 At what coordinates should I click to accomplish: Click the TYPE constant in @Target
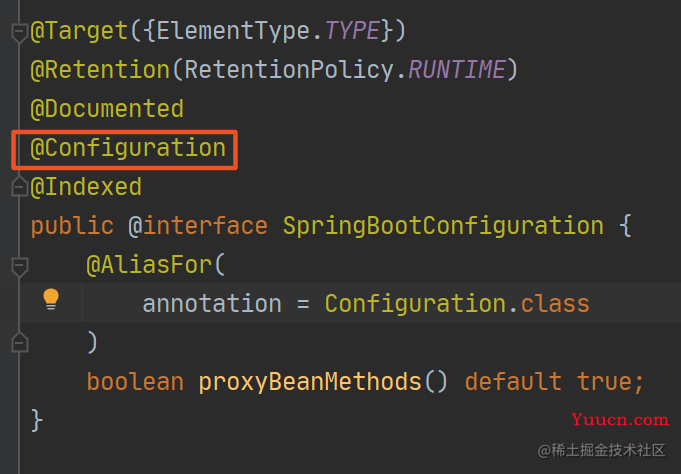(353, 31)
